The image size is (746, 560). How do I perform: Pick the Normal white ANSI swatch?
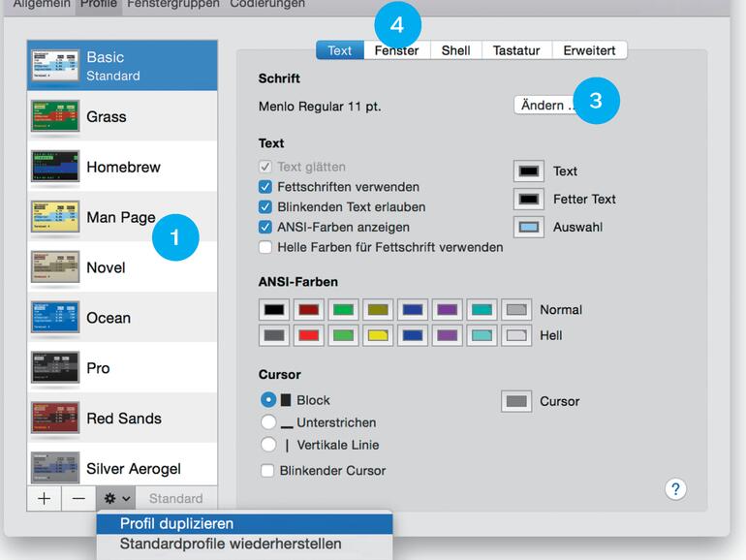click(516, 310)
